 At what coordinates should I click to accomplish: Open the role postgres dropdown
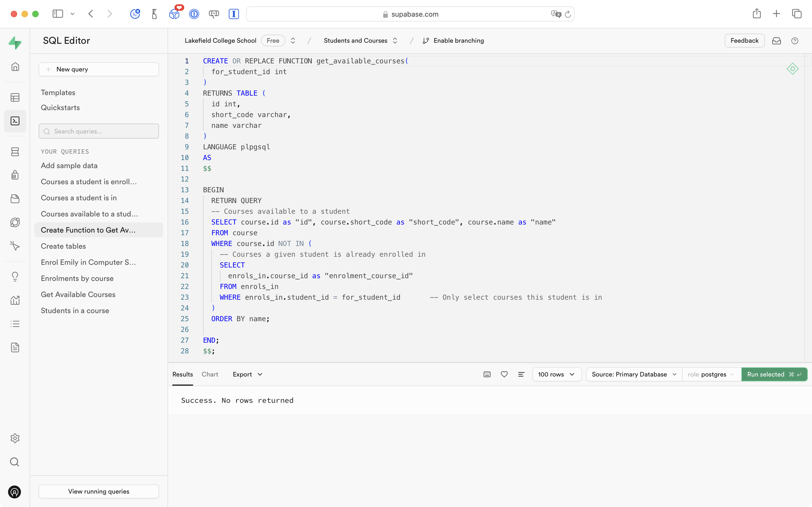[x=711, y=374]
